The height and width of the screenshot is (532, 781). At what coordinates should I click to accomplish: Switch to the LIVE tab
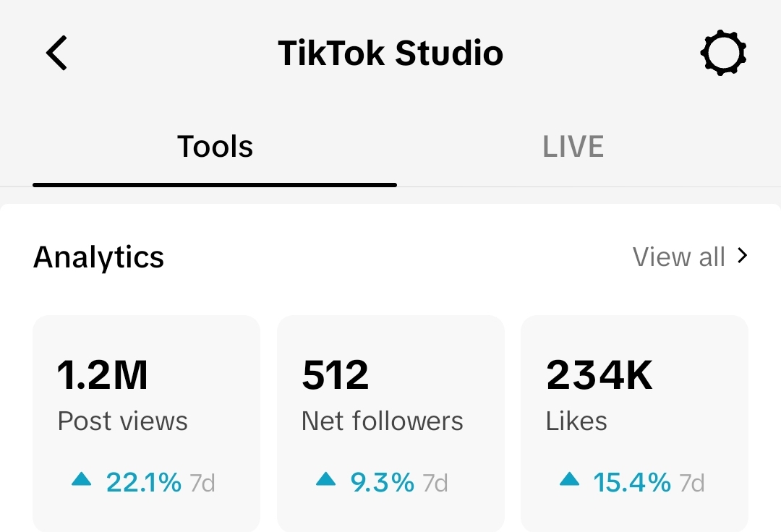click(573, 147)
